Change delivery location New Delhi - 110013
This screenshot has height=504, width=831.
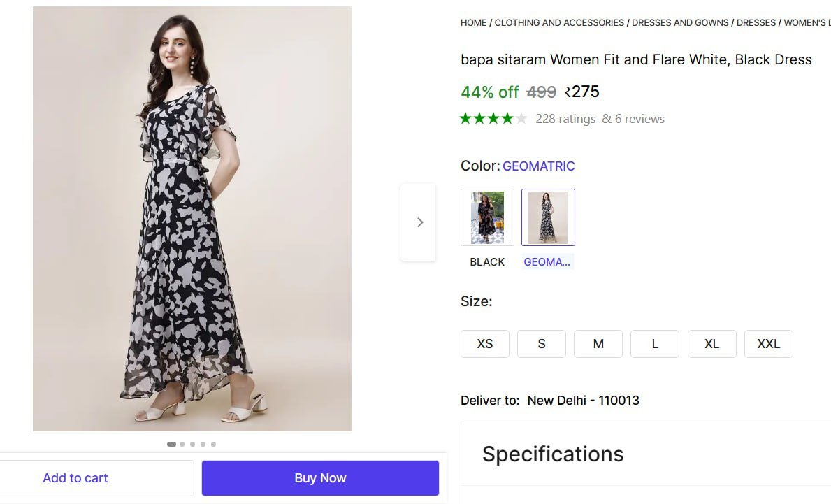tap(583, 401)
